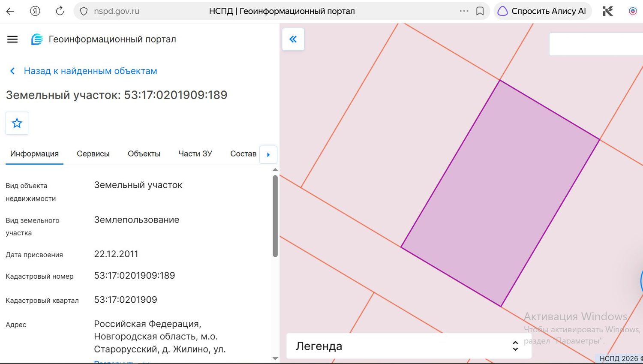Click the page title НСПД | Геоинформационный портал

(282, 11)
